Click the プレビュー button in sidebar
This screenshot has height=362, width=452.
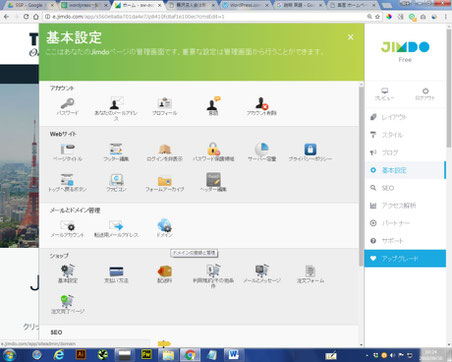pyautogui.click(x=384, y=94)
